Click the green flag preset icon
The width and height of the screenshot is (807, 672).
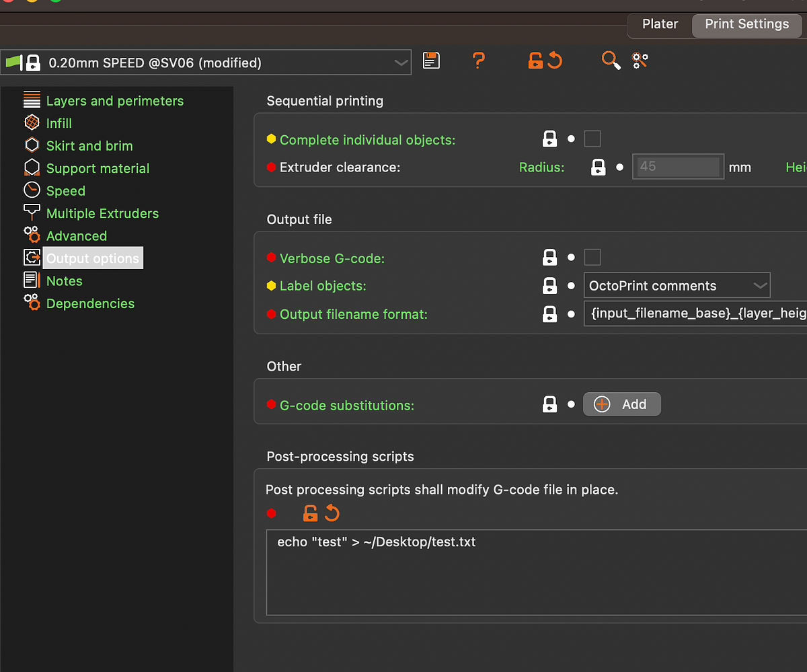pos(14,63)
